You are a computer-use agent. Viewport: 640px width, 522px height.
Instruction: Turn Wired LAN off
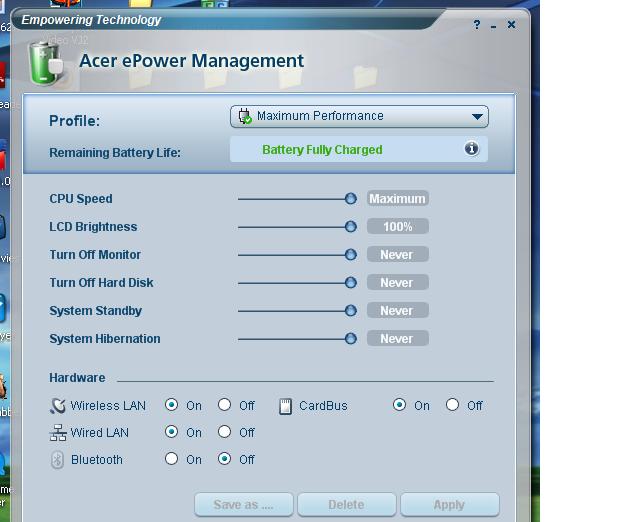point(224,432)
